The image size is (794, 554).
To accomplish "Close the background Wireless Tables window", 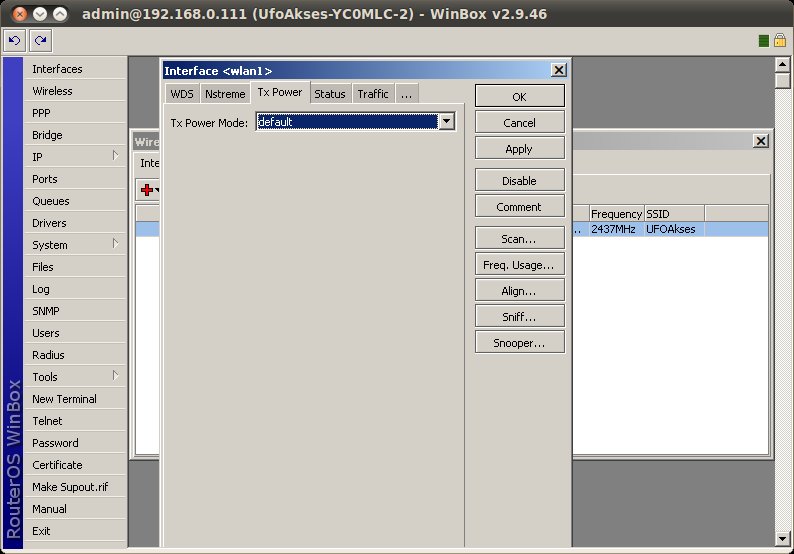I will click(x=761, y=141).
